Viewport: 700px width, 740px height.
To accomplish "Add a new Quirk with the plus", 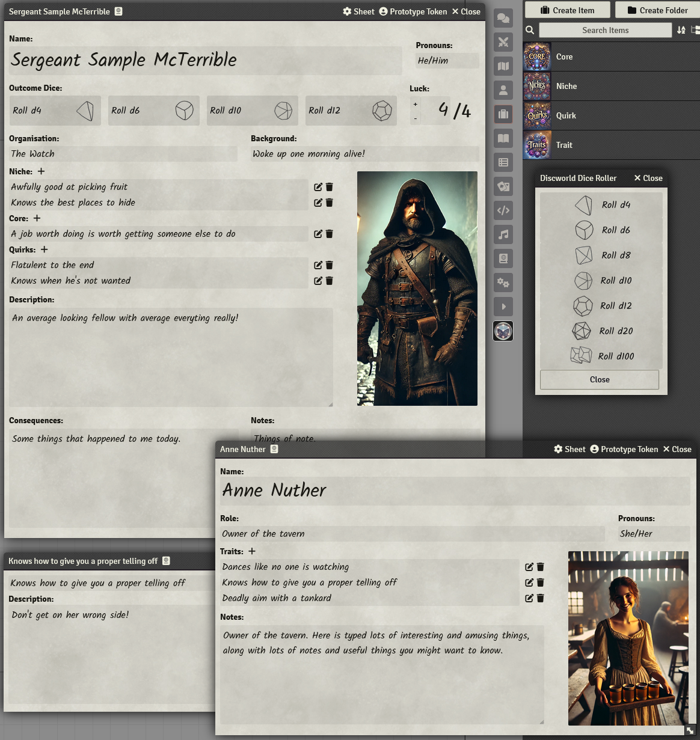I will (x=44, y=249).
